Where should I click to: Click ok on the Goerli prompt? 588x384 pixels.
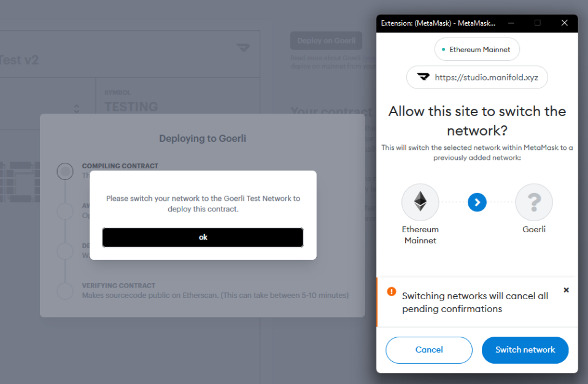click(x=203, y=237)
